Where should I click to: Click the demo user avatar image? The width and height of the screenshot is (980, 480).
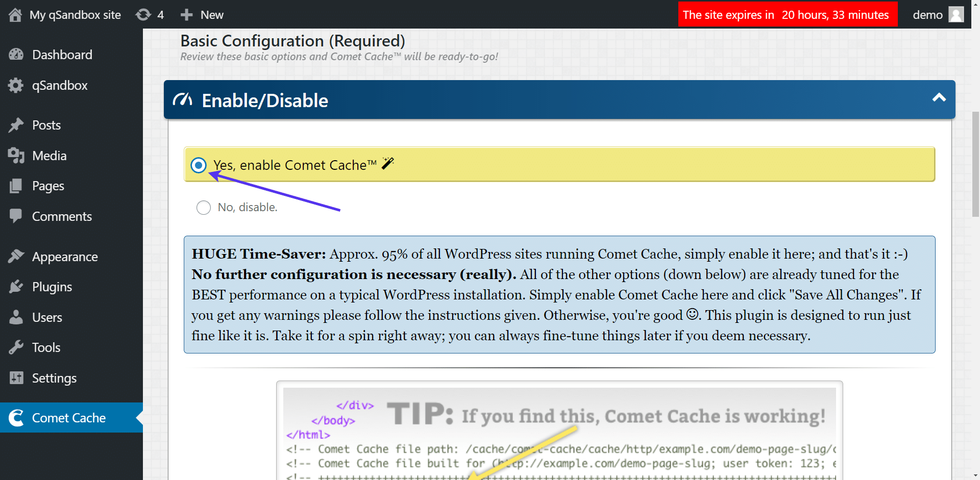coord(957,14)
